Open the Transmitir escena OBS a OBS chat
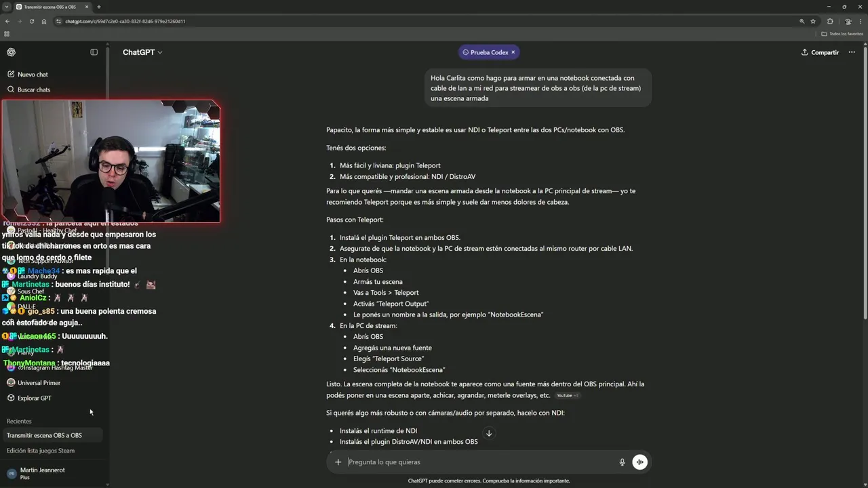Screen dimensions: 868x488 pos(53,435)
